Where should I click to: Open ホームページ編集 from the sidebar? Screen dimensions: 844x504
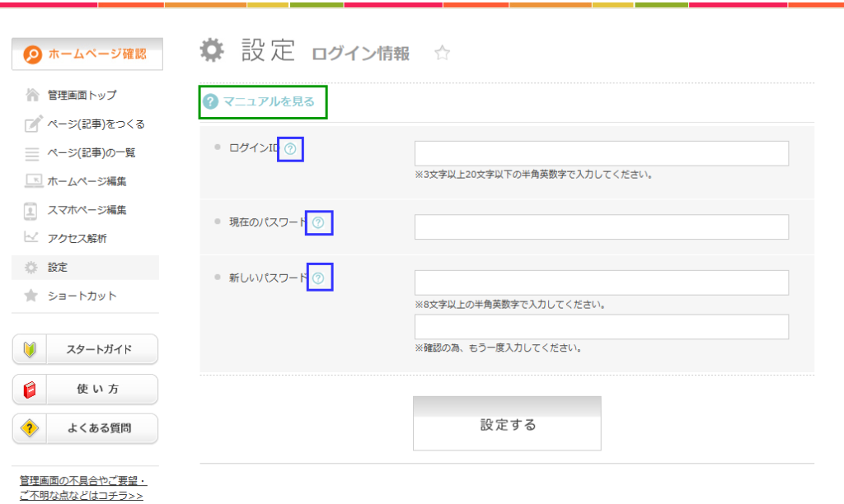pos(87,181)
